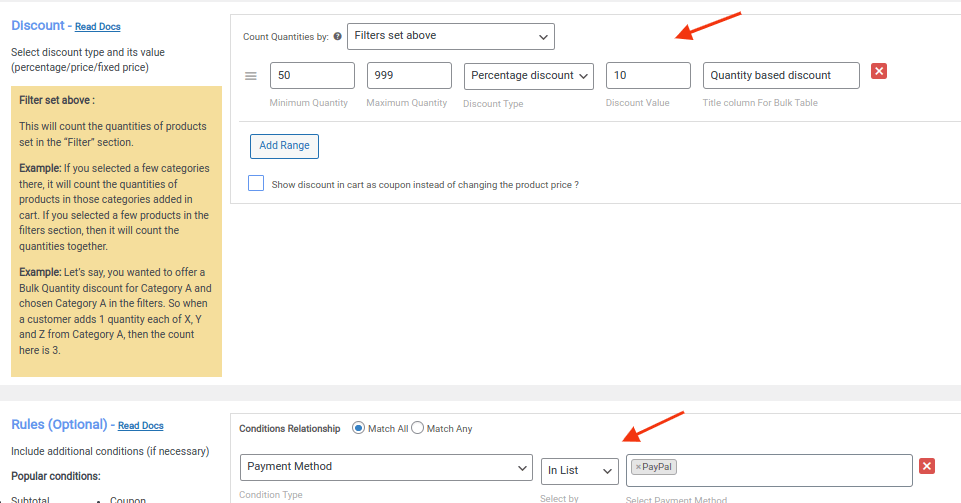The height and width of the screenshot is (503, 961).
Task: Open the Discount section Read Docs link
Action: (98, 27)
